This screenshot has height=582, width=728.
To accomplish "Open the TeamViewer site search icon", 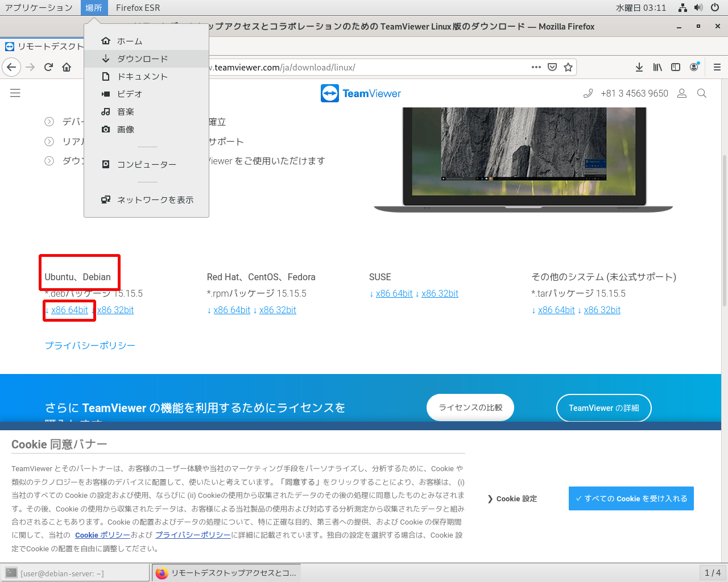I will (702, 93).
